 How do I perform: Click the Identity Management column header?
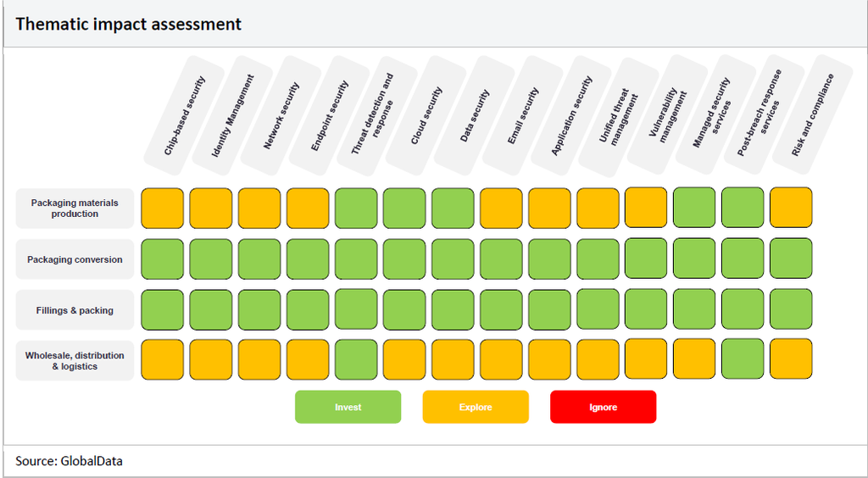tap(232, 116)
